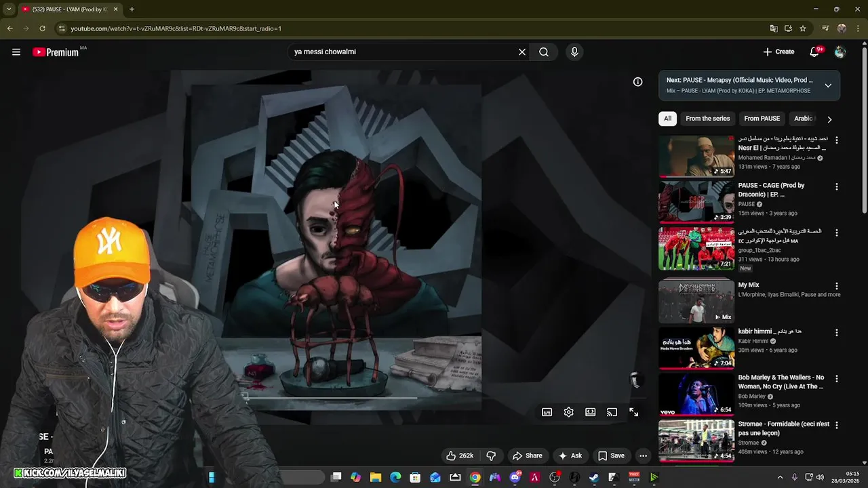This screenshot has height=488, width=868.
Task: Open options for kabir himmi video
Action: (x=836, y=332)
